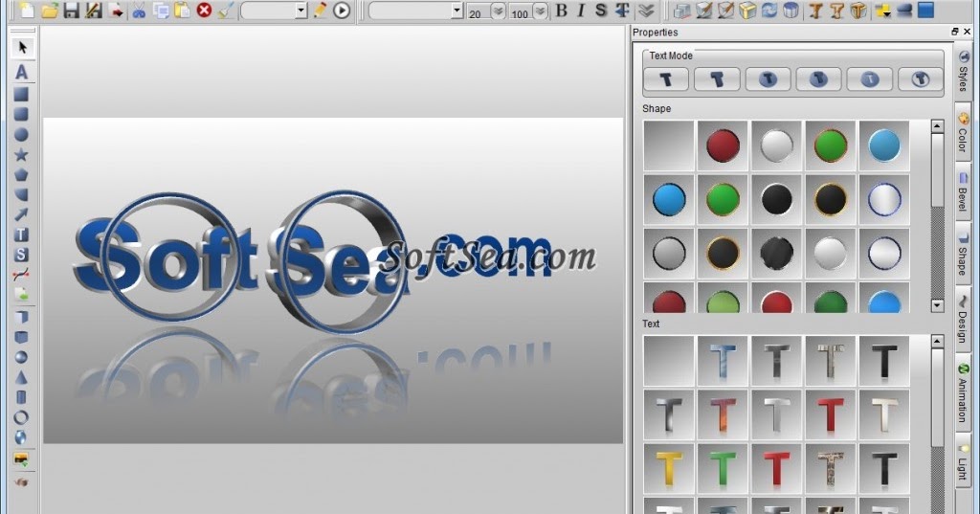Select the first Text Mode button

pyautogui.click(x=666, y=79)
